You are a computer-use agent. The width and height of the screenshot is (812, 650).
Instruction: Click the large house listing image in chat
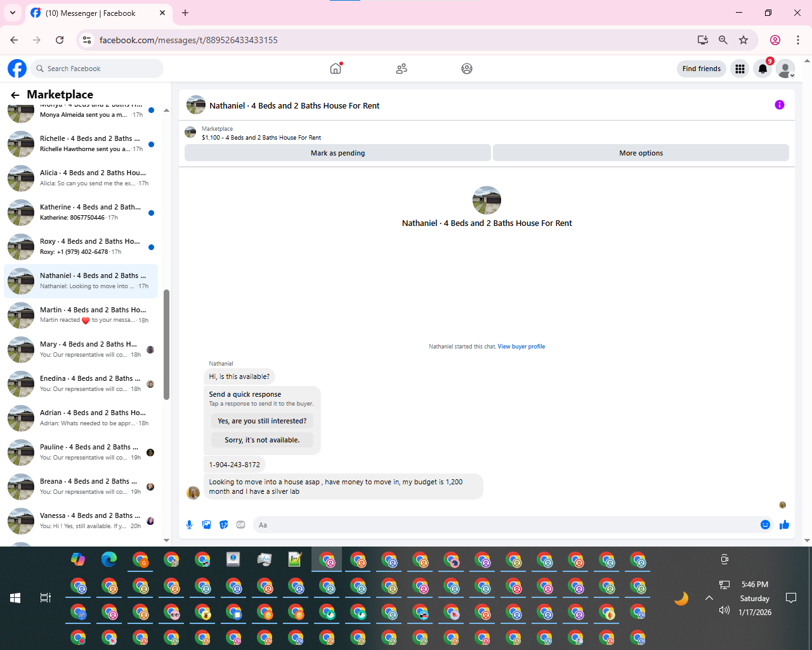487,200
